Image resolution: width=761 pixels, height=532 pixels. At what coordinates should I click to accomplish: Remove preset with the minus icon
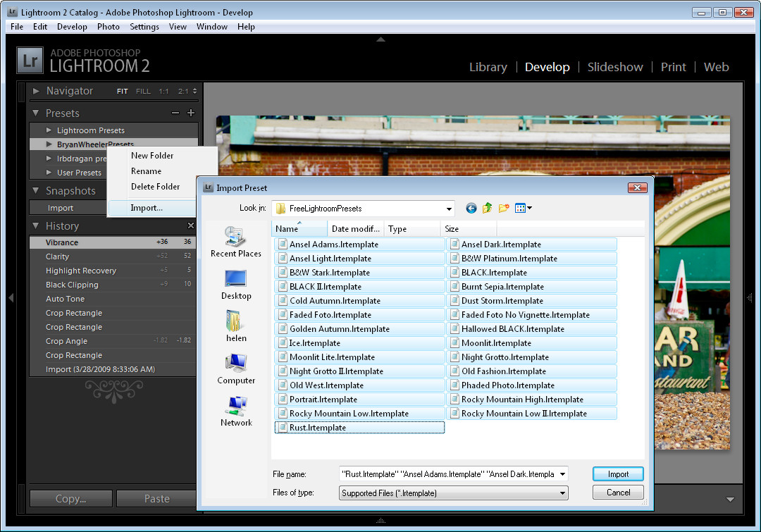(175, 113)
